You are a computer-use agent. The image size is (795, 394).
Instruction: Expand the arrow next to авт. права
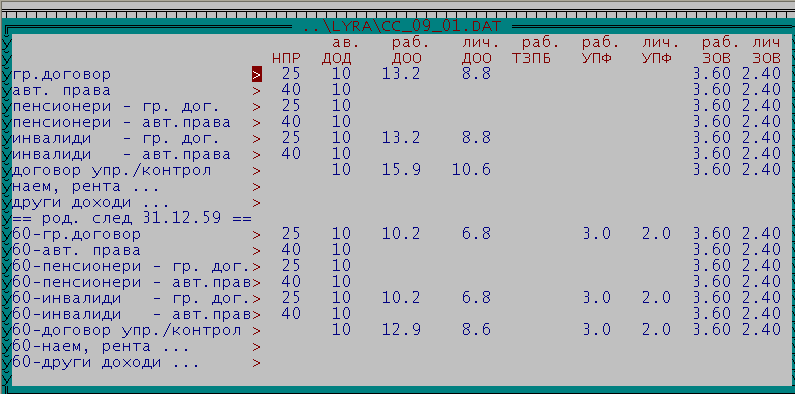pos(257,91)
